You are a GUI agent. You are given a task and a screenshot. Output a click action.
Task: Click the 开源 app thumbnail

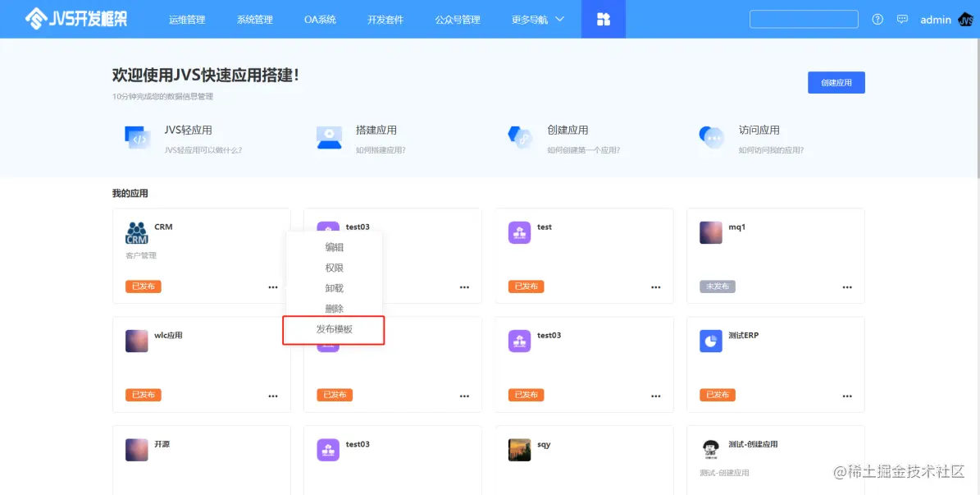136,450
